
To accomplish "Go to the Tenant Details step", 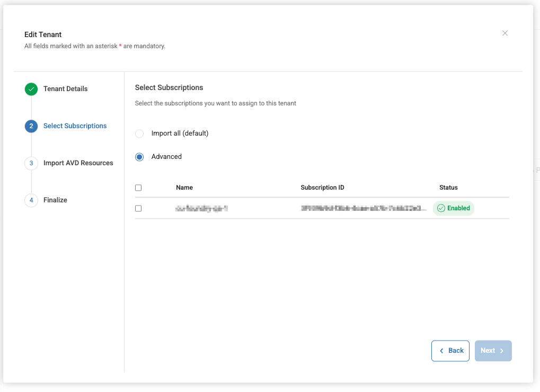I will (65, 88).
